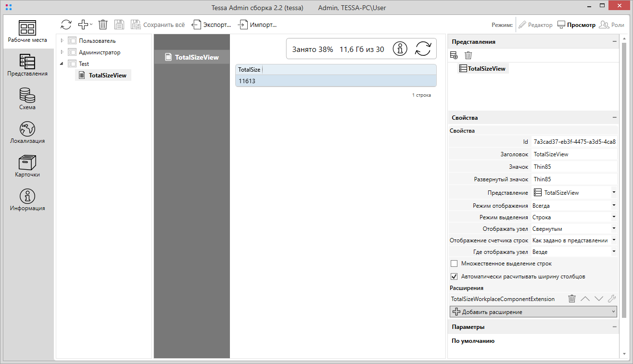This screenshot has height=364, width=633.
Task: Switch to Редактор mode
Action: coord(535,25)
